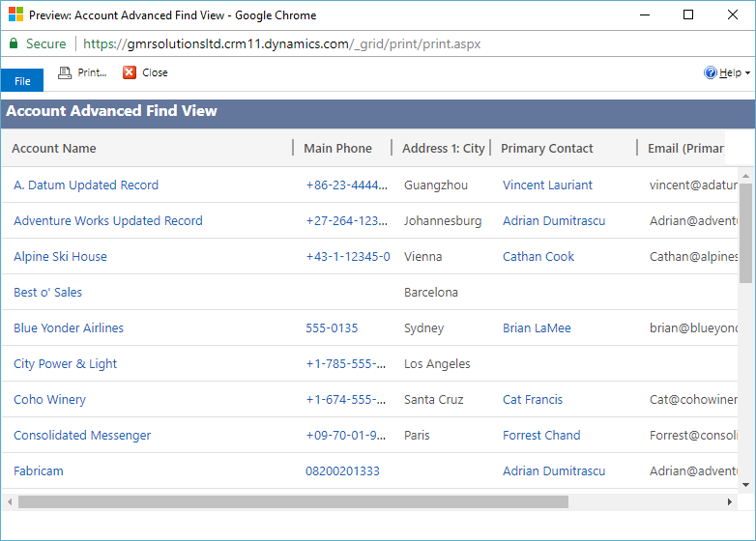Image resolution: width=756 pixels, height=541 pixels.
Task: Sort by Address 1: City column header
Action: click(x=443, y=149)
